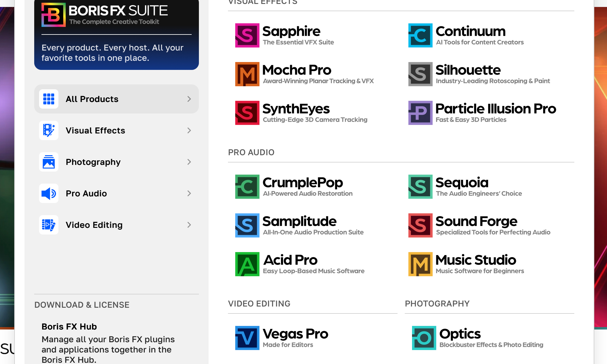Select the teal Optics icon

click(x=424, y=338)
